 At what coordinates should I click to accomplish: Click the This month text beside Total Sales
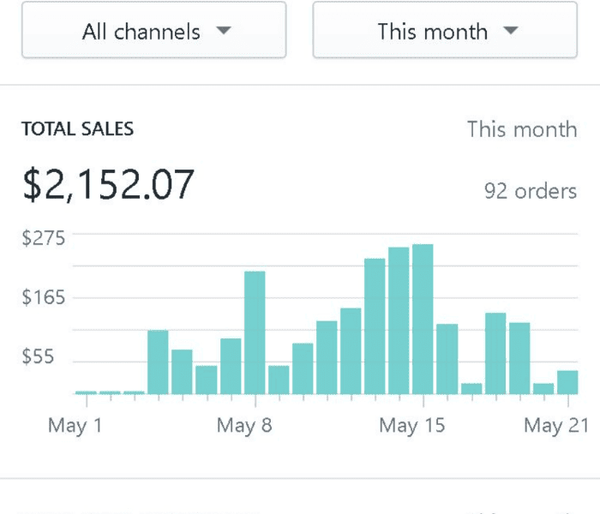tap(521, 129)
